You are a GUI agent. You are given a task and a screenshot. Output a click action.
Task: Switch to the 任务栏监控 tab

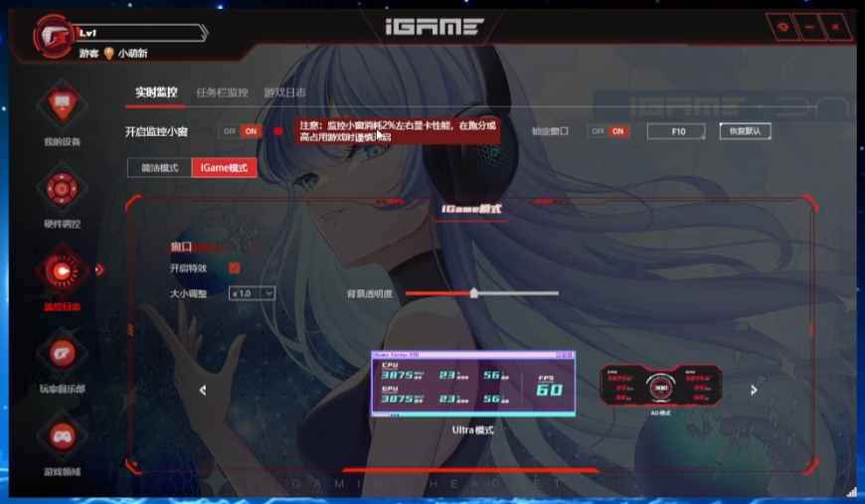[222, 92]
